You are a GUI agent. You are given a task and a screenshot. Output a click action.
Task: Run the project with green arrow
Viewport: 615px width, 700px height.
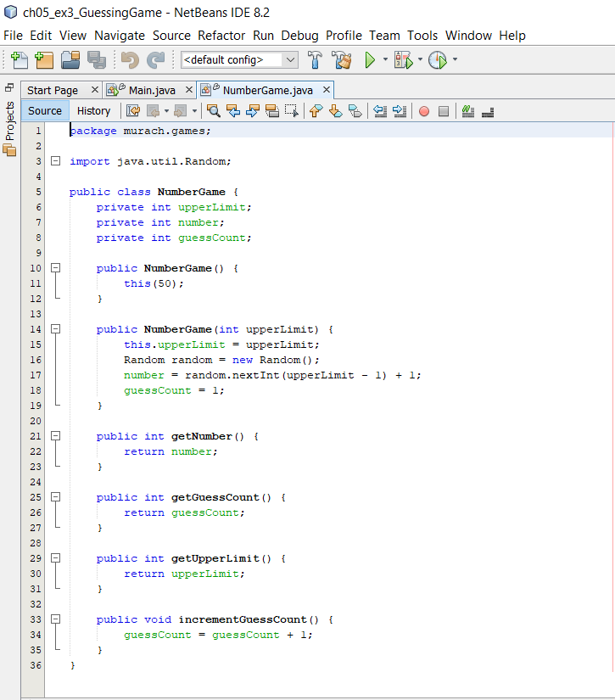(370, 60)
